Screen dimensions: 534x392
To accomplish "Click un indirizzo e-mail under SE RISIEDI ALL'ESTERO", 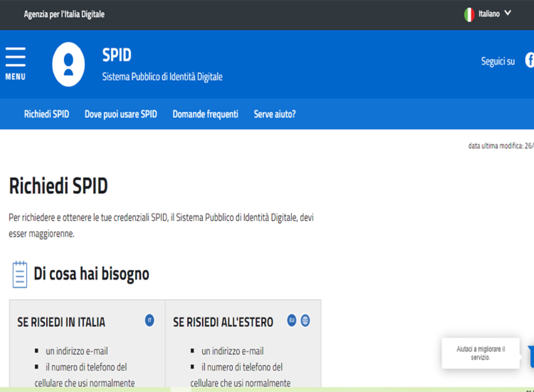I will (x=233, y=351).
